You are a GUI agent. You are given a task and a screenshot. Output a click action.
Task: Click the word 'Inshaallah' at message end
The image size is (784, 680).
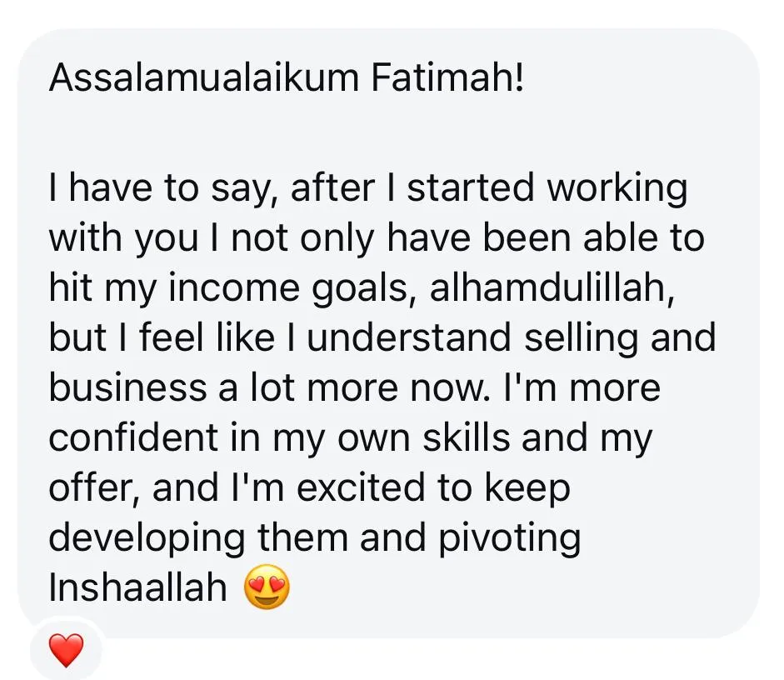(138, 587)
